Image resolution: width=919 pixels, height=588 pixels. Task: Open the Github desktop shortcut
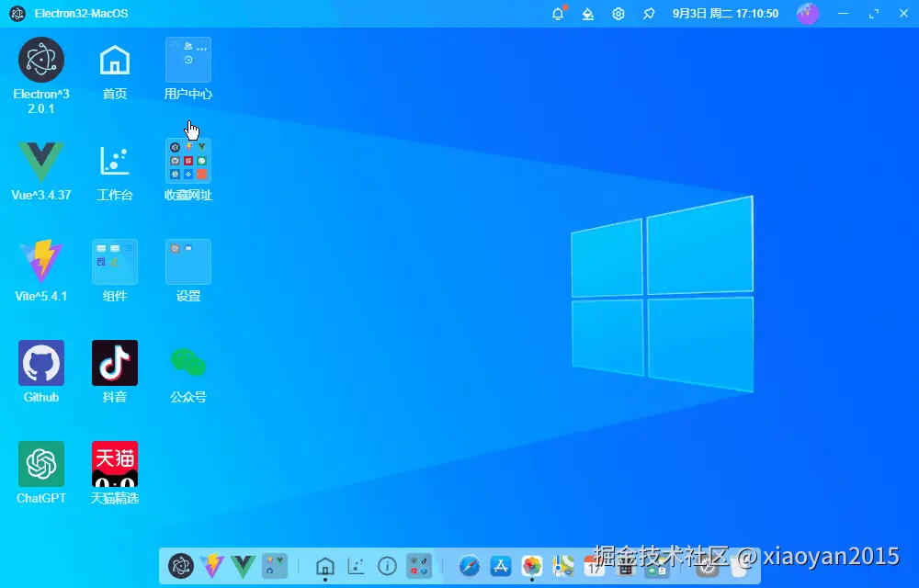pos(41,363)
